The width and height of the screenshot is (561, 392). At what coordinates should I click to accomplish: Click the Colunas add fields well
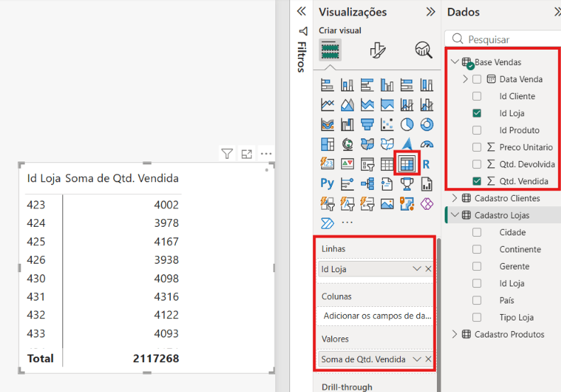tap(375, 316)
